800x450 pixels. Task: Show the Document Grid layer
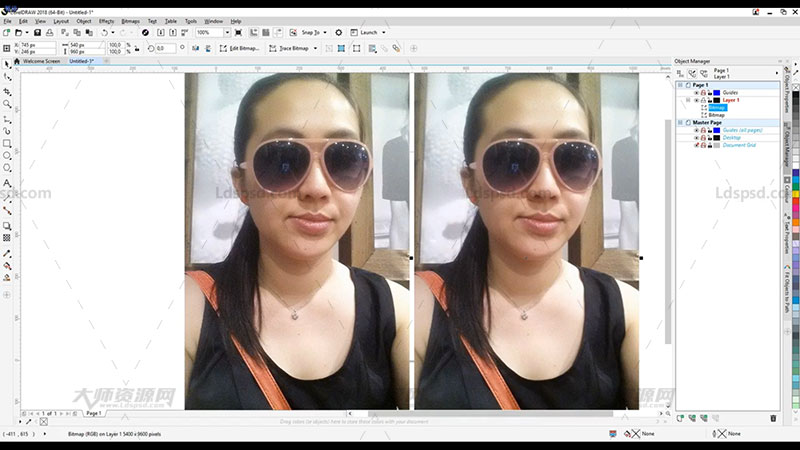[696, 145]
